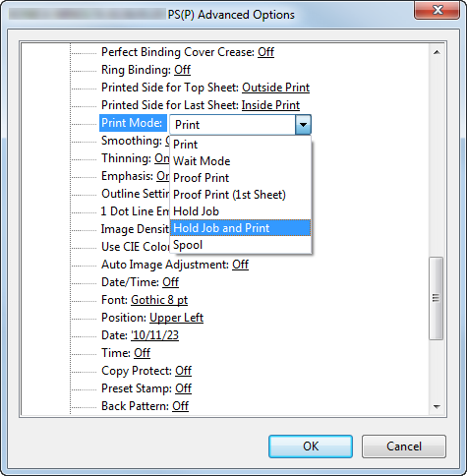Change Position Upper Left setting
467x476 pixels.
coord(176,318)
